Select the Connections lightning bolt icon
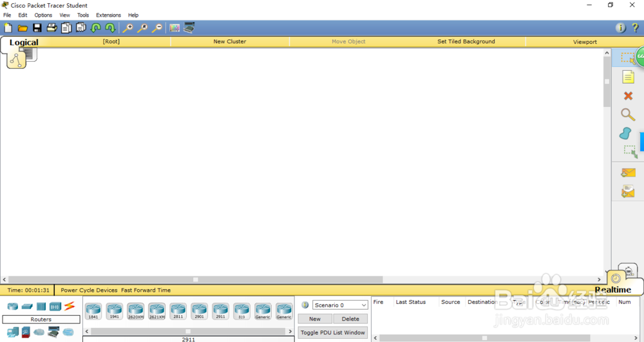 (x=70, y=306)
